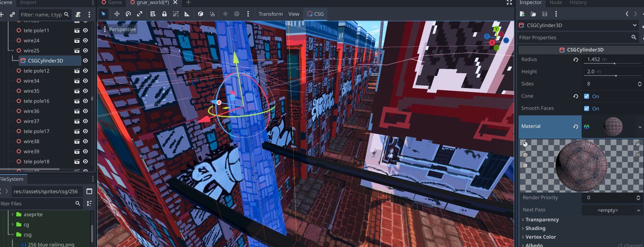
Task: Toggle preview environment globe icon
Action: (x=237, y=14)
